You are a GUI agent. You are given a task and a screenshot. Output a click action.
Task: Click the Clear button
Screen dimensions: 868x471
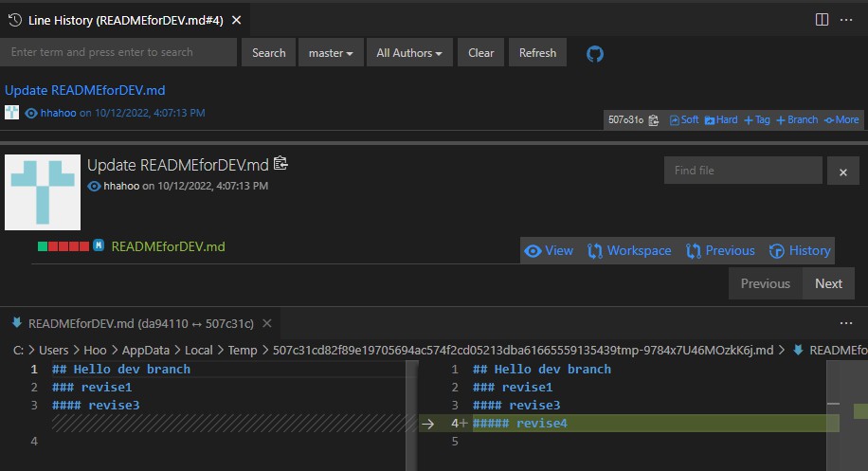tap(481, 52)
